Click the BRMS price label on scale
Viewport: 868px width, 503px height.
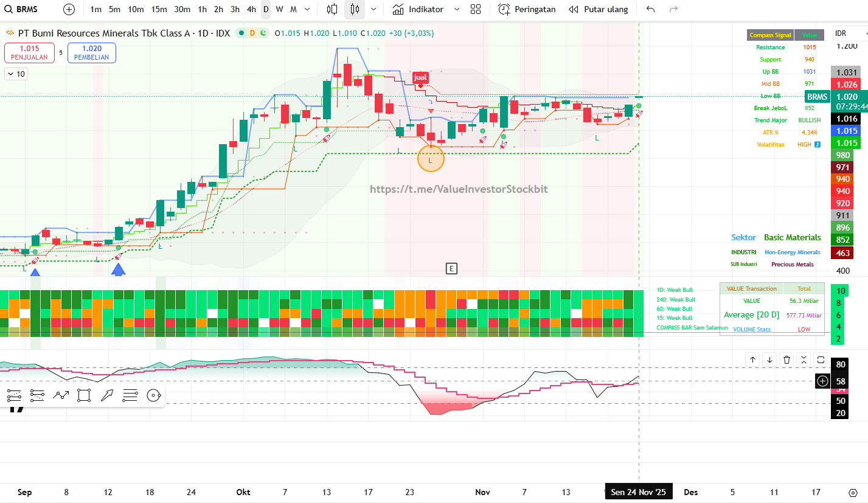818,97
